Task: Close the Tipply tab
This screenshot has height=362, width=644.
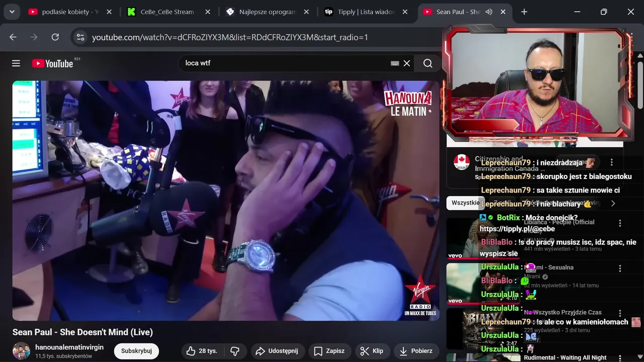Action: click(x=405, y=12)
